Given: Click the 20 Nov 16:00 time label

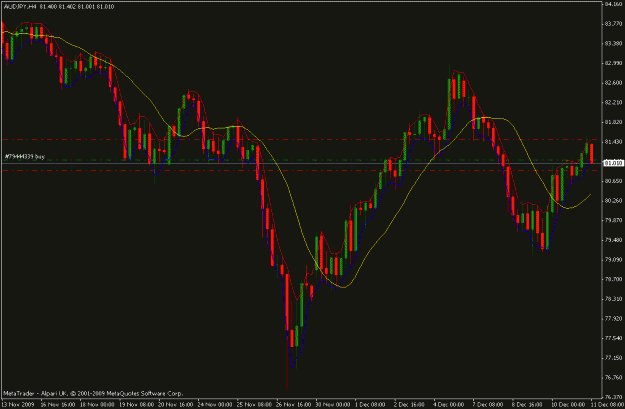Looking at the screenshot, I should click(176, 404).
